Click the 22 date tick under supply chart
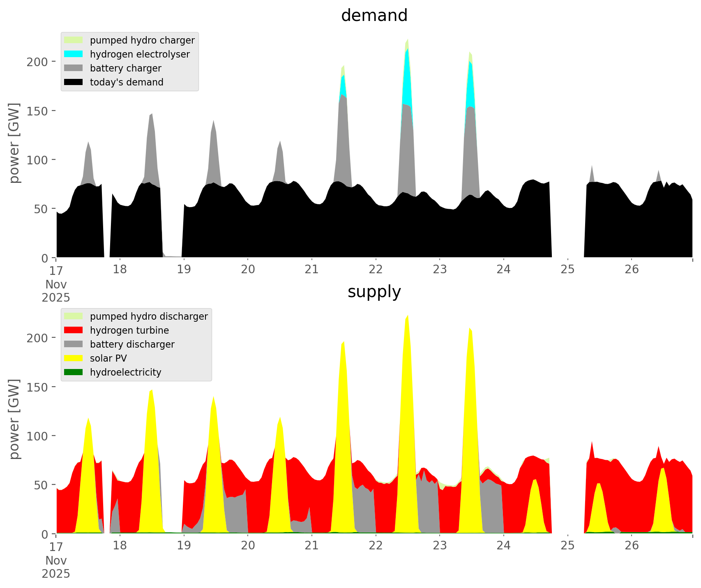 pos(376,546)
